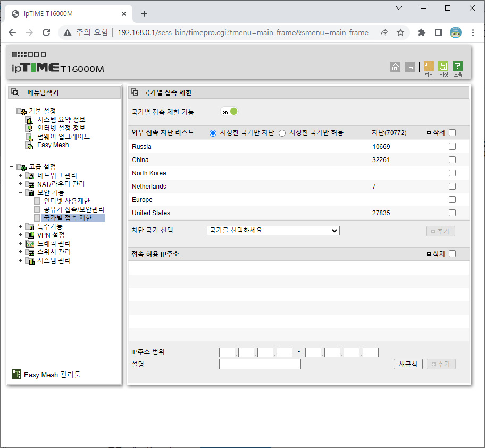Click the VPN 설정 icon

(x=30, y=235)
